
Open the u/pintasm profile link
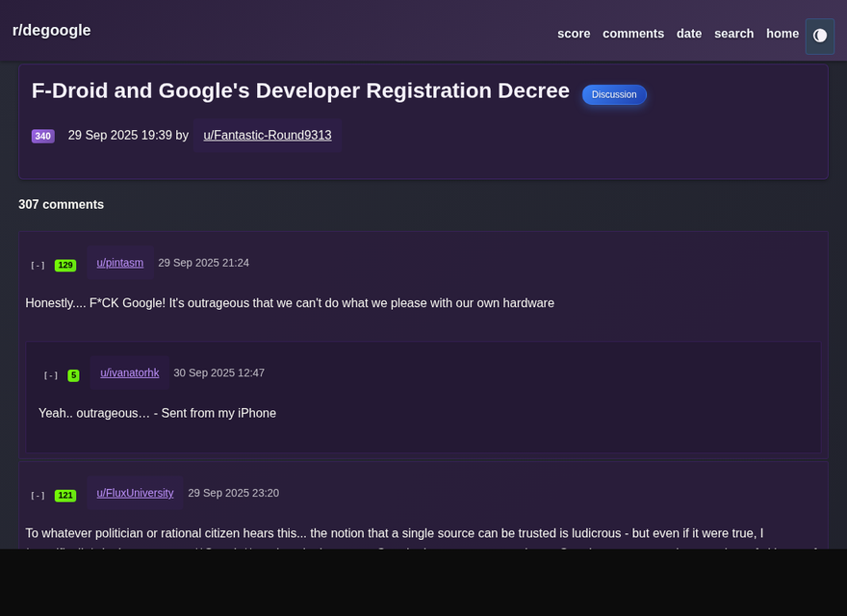(120, 263)
